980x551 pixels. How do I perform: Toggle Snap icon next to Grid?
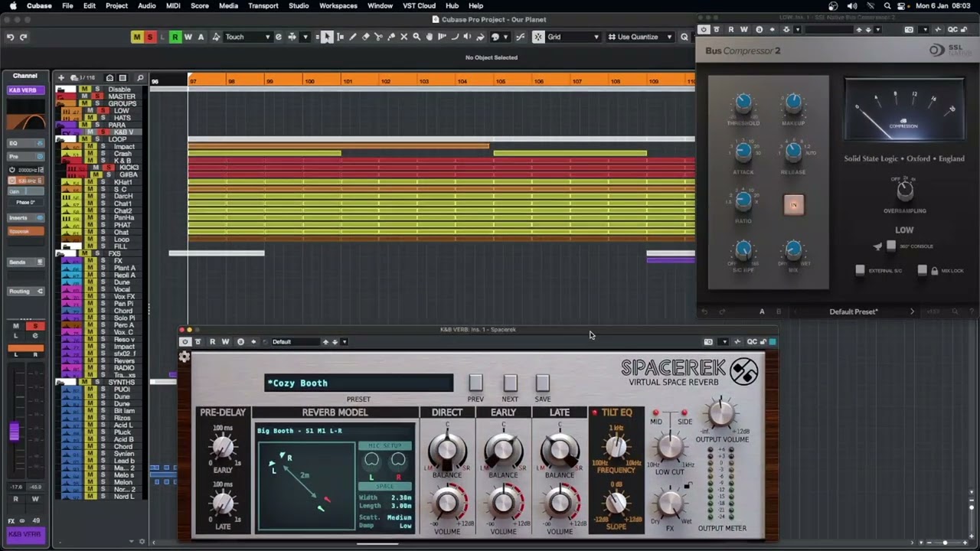pos(538,37)
